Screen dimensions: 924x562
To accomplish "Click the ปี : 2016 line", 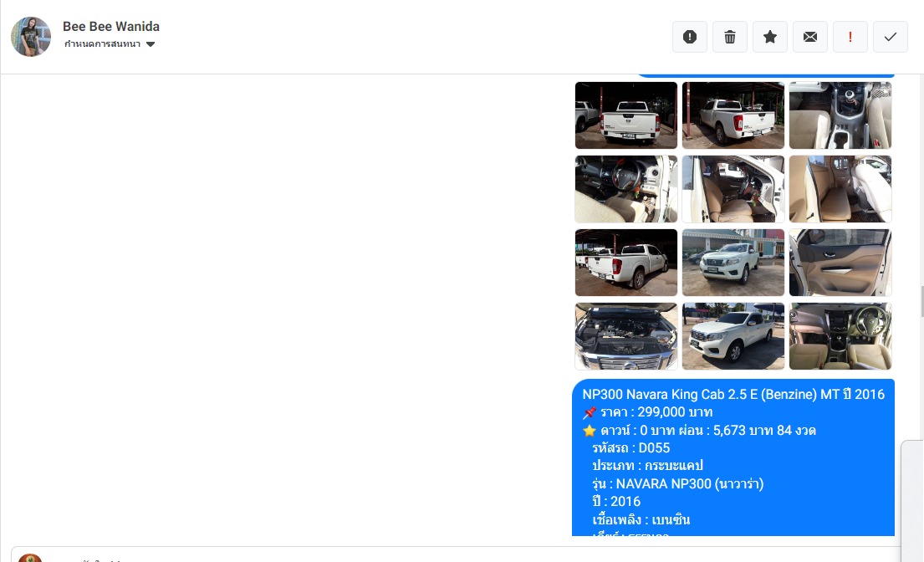I will point(616,501).
